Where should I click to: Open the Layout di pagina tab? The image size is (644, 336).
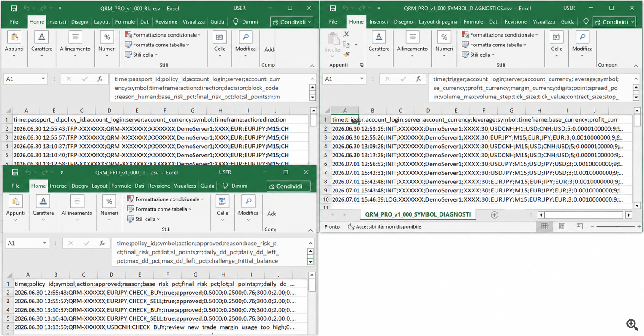coord(438,22)
